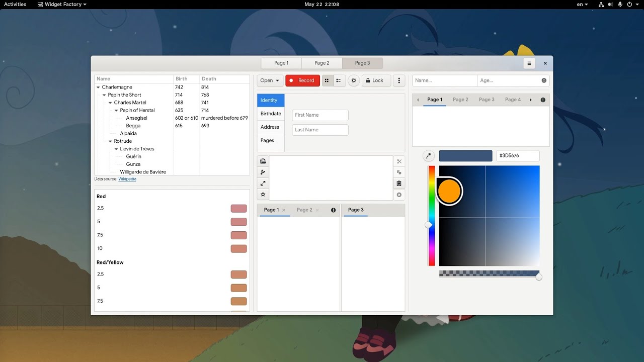Image resolution: width=644 pixels, height=362 pixels.
Task: Open the hamburger menu in header bar
Action: [529, 63]
